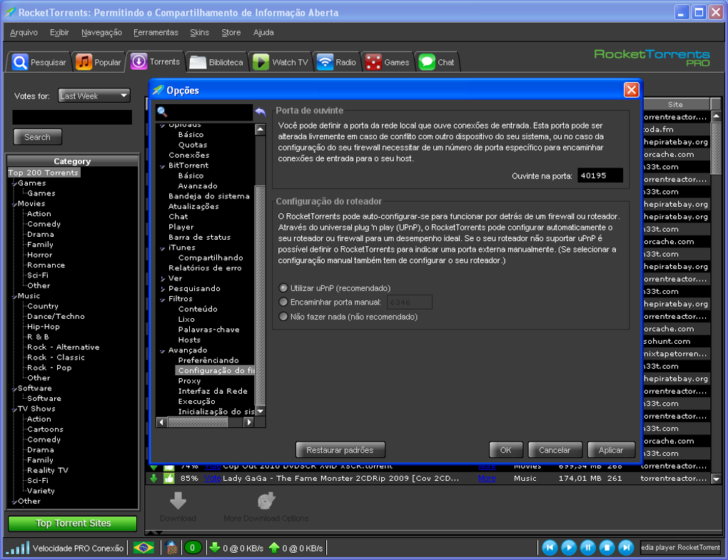Open the Ajuda menu

tap(263, 33)
